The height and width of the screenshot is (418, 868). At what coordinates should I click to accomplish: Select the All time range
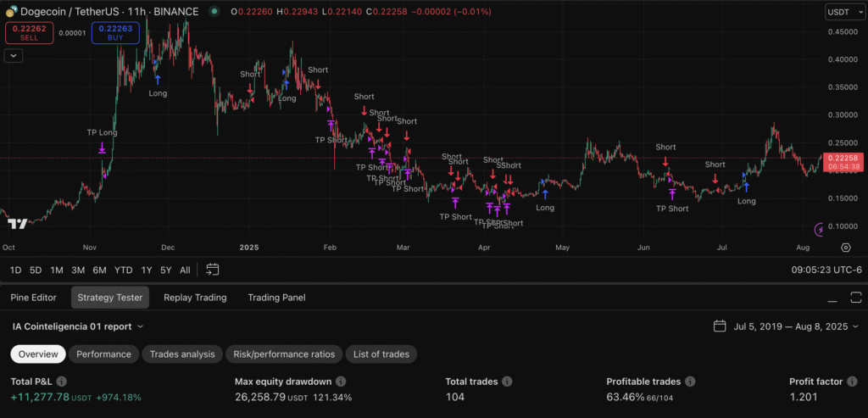click(185, 270)
